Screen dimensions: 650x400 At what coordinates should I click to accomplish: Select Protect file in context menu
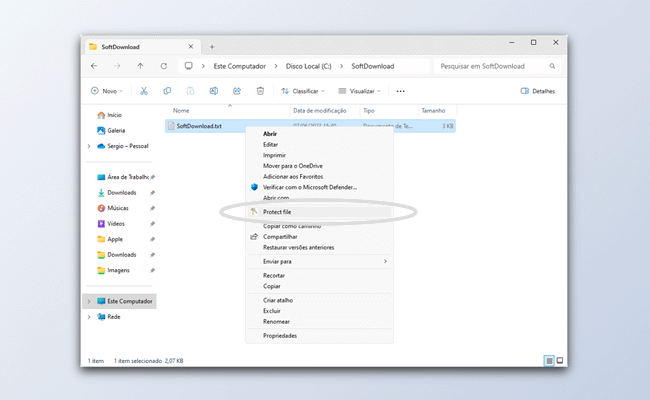277,212
